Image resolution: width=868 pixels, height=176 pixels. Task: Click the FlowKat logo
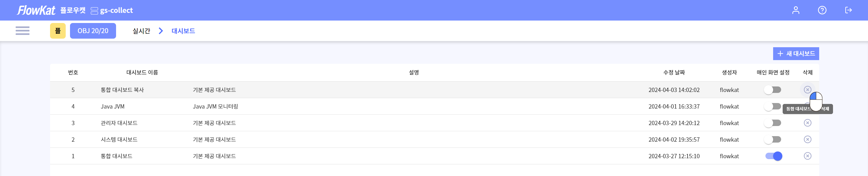click(36, 10)
